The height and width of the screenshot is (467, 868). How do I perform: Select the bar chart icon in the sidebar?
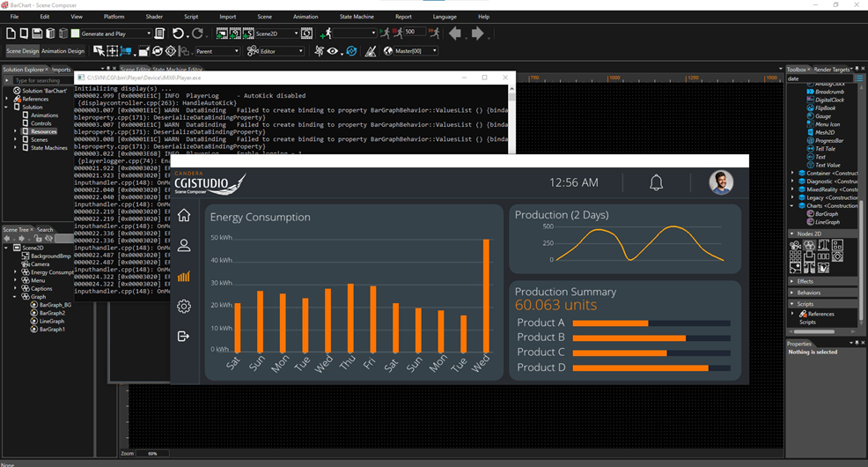[x=183, y=276]
